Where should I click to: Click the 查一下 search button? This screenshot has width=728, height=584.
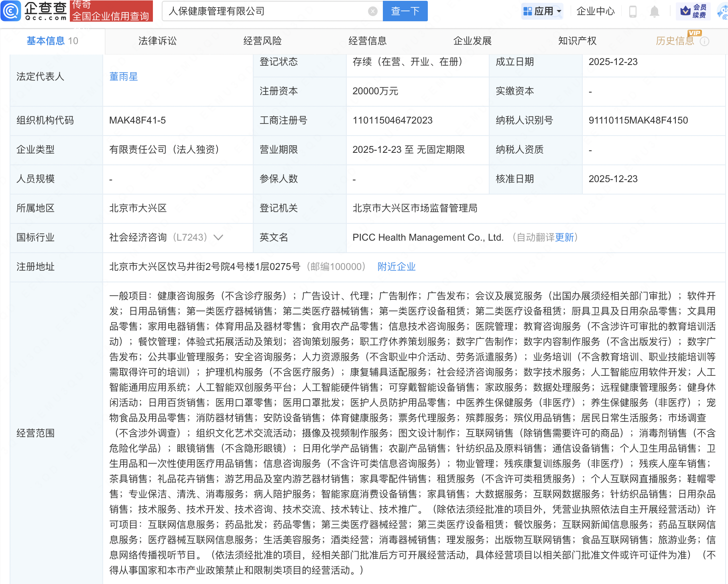[x=405, y=11]
